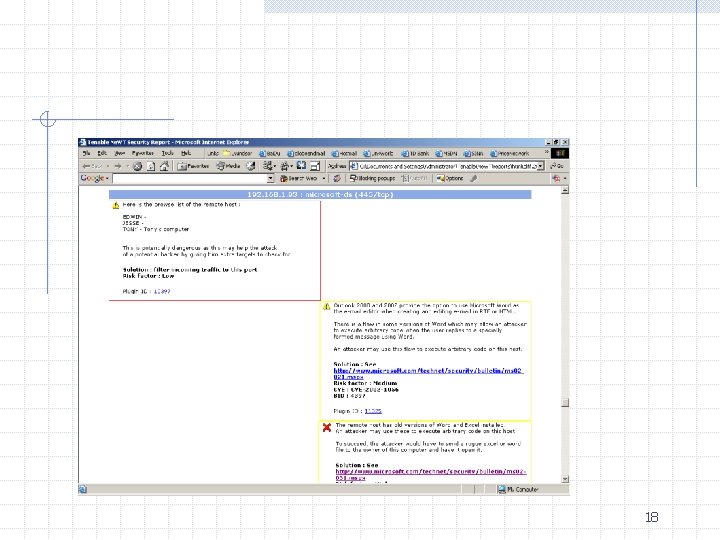The width and height of the screenshot is (720, 540).
Task: Open the globeandmail link in Links bar
Action: tap(306, 153)
